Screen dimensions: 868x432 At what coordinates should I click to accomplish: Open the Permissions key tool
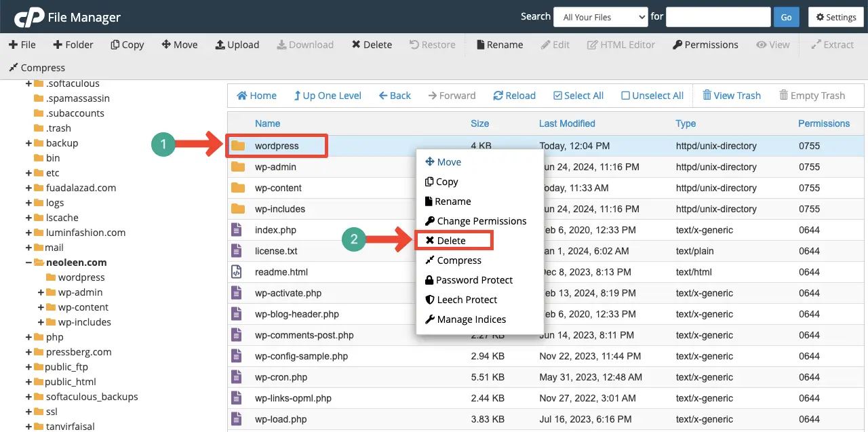[705, 45]
